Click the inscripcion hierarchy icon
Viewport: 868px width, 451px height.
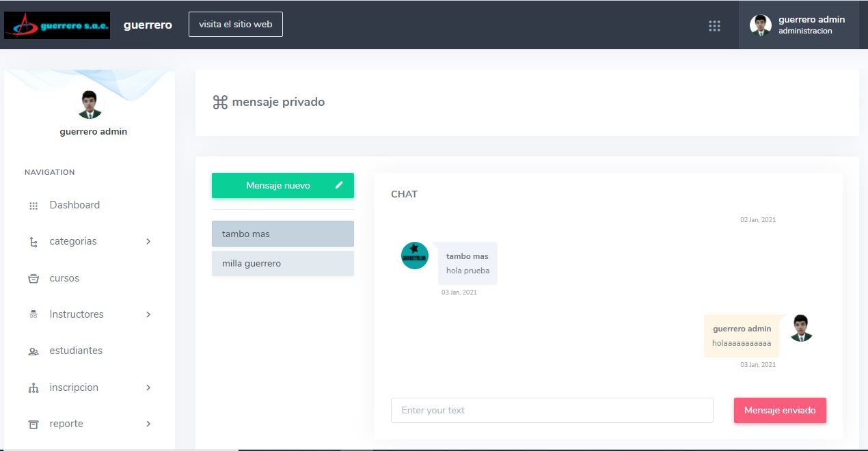click(x=33, y=388)
